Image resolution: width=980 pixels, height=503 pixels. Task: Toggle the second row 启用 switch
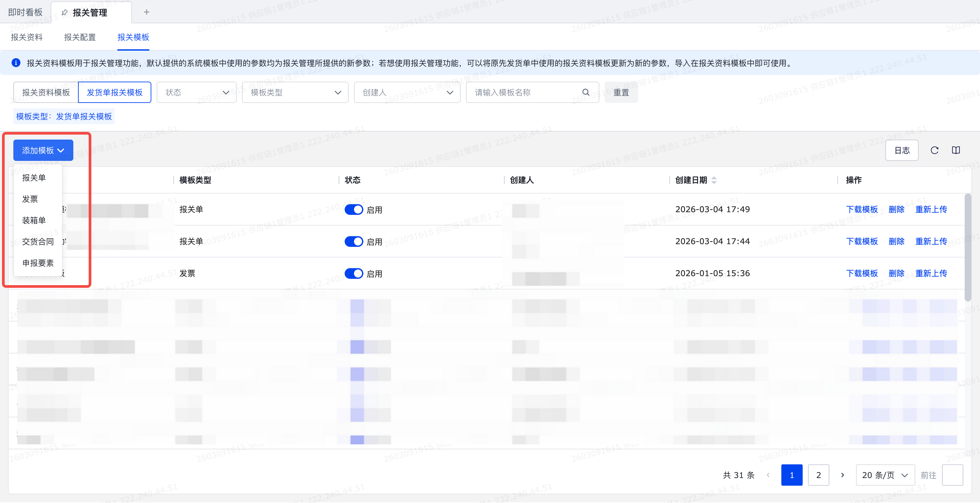coord(353,242)
